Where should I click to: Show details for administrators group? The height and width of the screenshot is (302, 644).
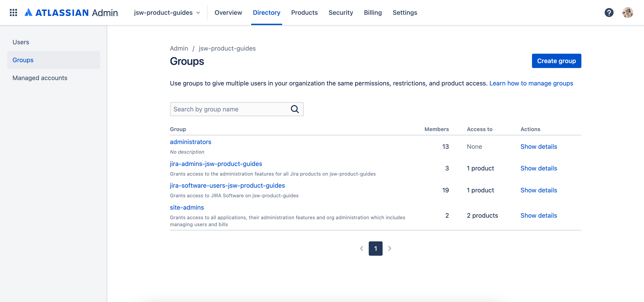[538, 146]
